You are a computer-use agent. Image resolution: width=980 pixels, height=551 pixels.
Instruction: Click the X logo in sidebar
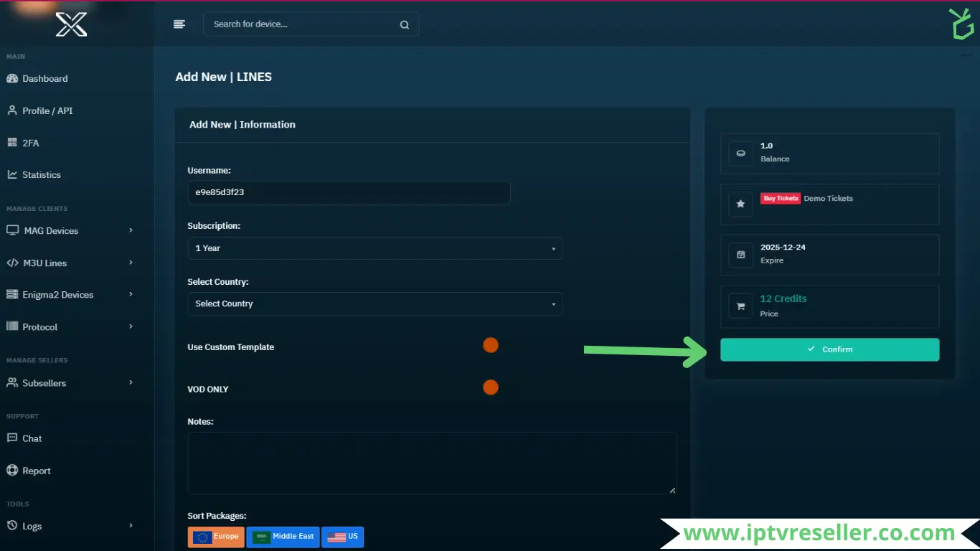(x=72, y=24)
